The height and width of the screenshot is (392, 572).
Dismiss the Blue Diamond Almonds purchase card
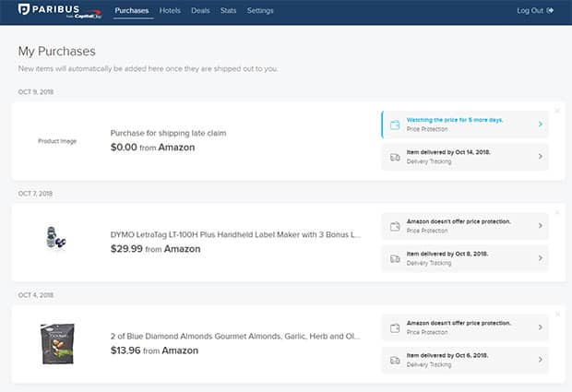pos(557,314)
